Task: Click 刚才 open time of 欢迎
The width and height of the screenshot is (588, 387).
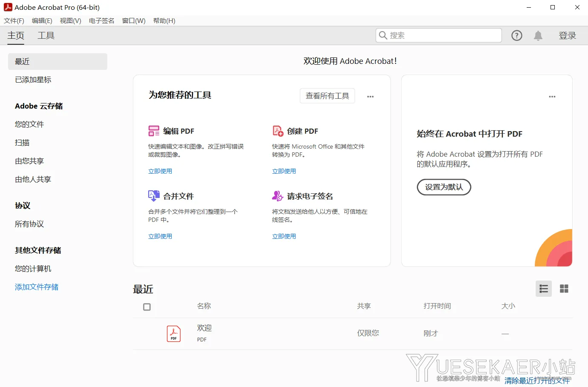Action: click(x=431, y=333)
